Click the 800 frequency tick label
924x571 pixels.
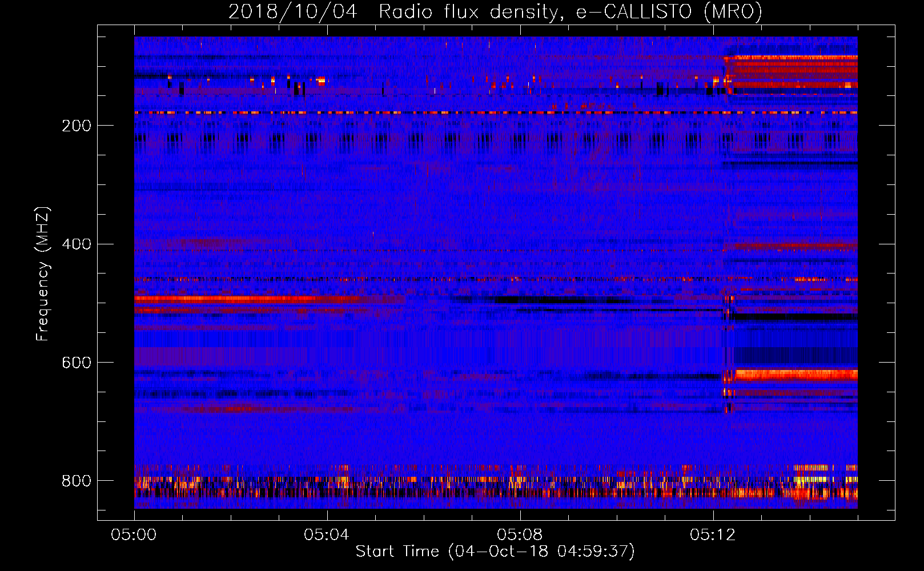pos(77,481)
